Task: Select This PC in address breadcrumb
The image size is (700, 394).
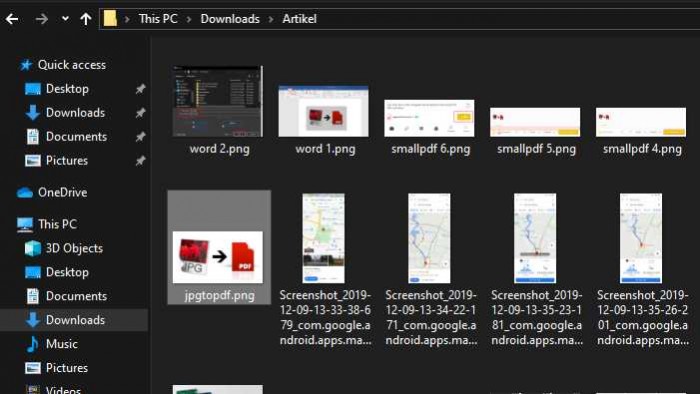Action: click(158, 19)
